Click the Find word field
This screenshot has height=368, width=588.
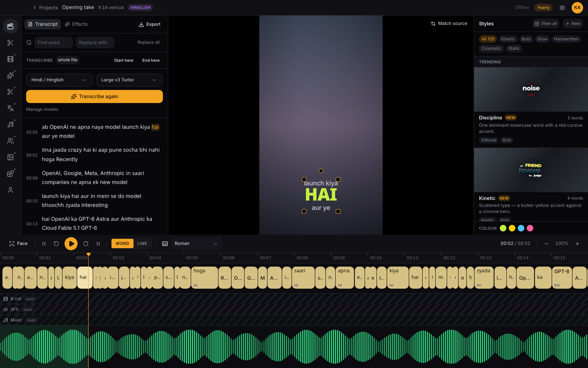point(53,43)
